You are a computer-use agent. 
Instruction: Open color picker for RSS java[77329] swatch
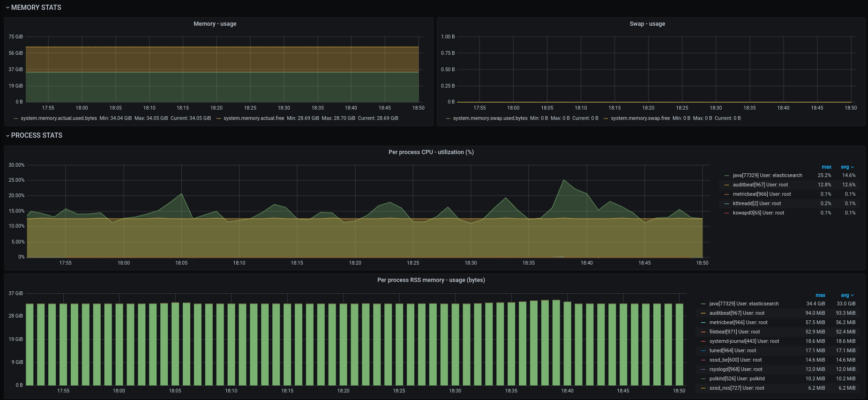(x=703, y=304)
